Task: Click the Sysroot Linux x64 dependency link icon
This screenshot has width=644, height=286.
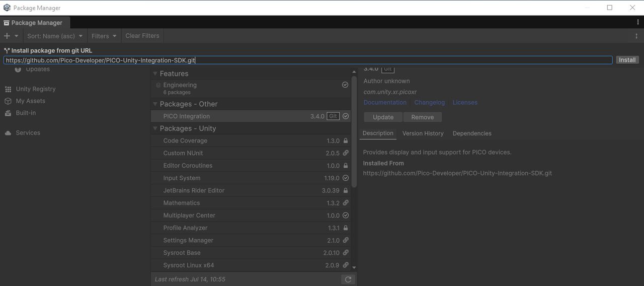Action: (x=346, y=265)
